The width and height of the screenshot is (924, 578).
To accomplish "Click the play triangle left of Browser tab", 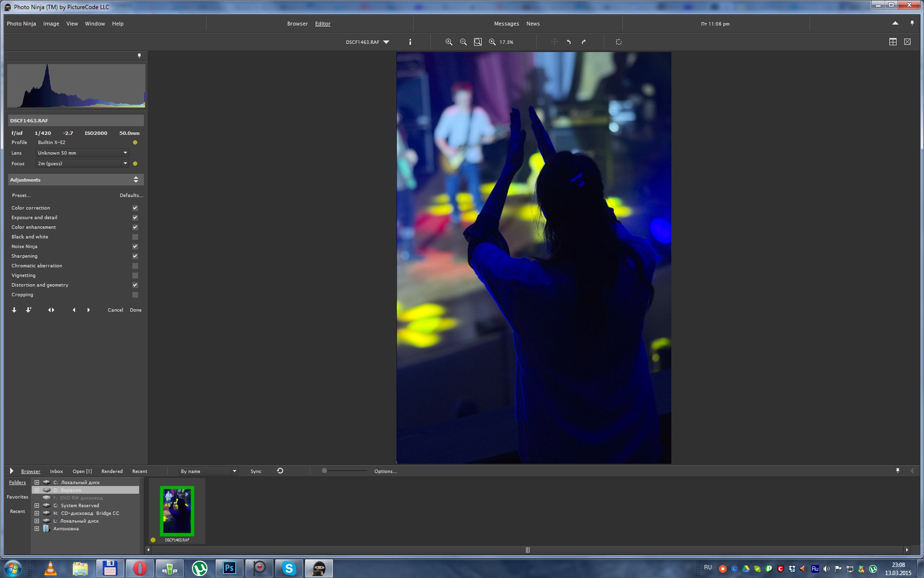I will (x=12, y=471).
